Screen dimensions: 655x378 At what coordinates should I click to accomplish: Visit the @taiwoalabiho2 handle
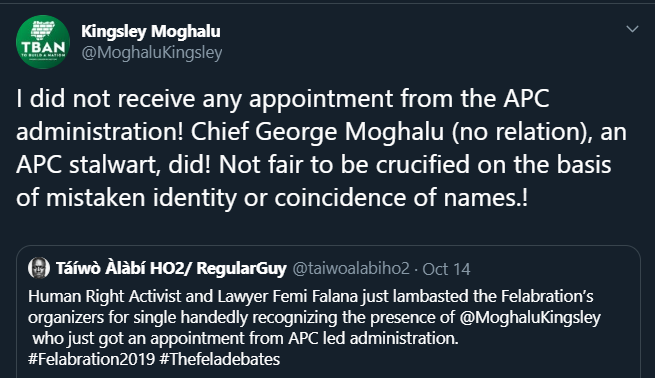pyautogui.click(x=351, y=269)
